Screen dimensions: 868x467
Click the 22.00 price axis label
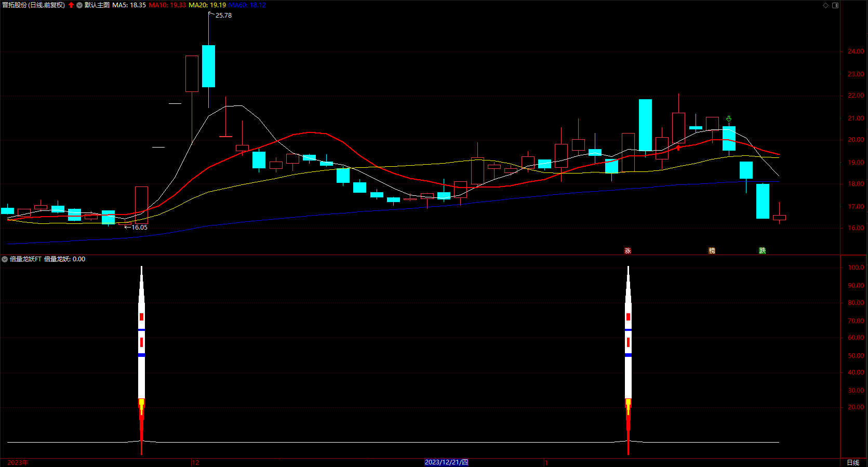[x=856, y=96]
